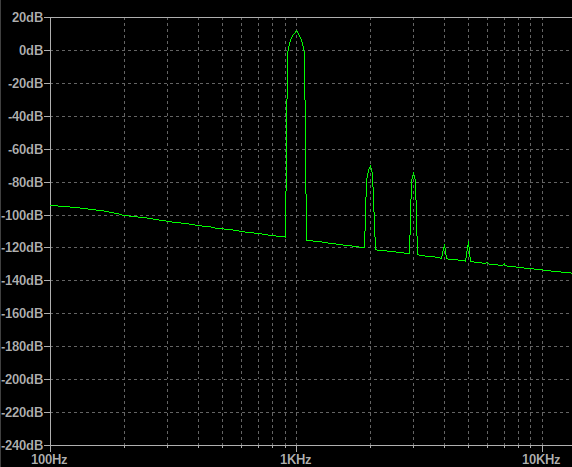
Task: Click the small fifth harmonic peak near 5KHz
Action: [468, 242]
